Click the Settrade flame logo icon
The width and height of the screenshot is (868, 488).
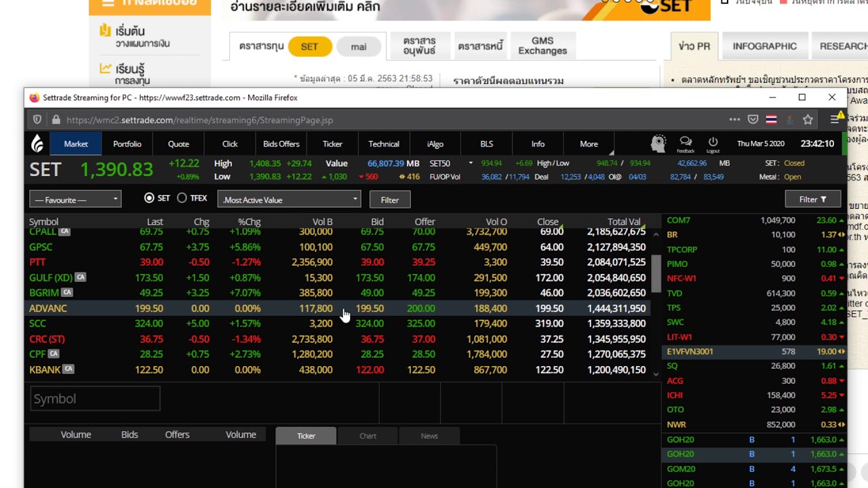37,143
